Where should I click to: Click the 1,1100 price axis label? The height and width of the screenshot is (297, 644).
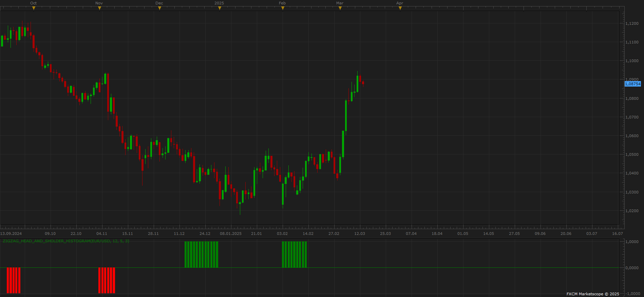632,42
